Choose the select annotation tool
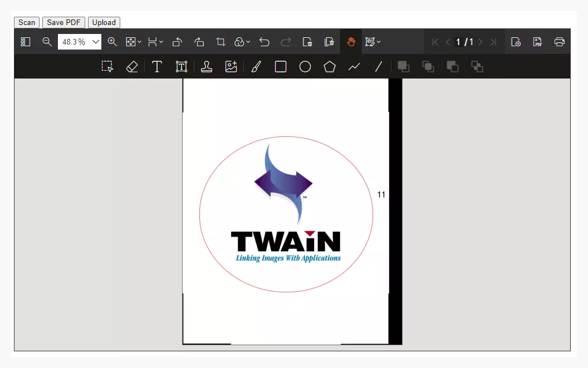This screenshot has width=588, height=368. click(x=107, y=67)
